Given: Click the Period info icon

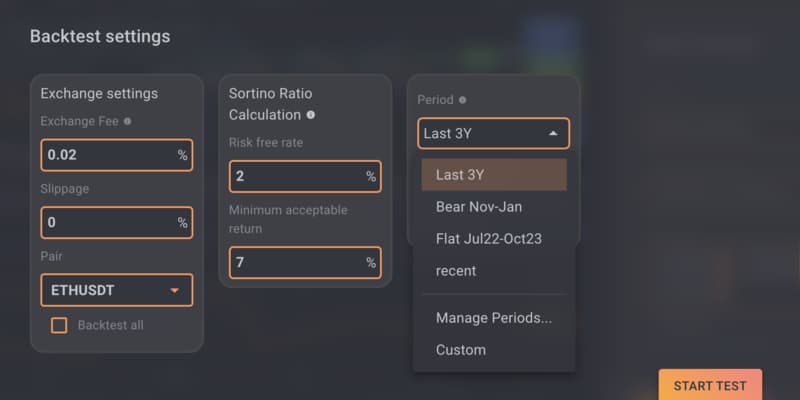Looking at the screenshot, I should coord(462,100).
